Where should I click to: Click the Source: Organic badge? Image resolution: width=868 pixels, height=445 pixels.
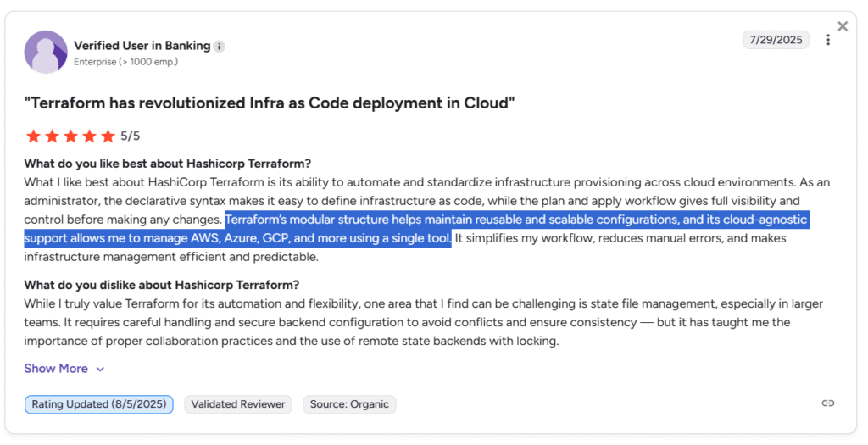click(349, 404)
